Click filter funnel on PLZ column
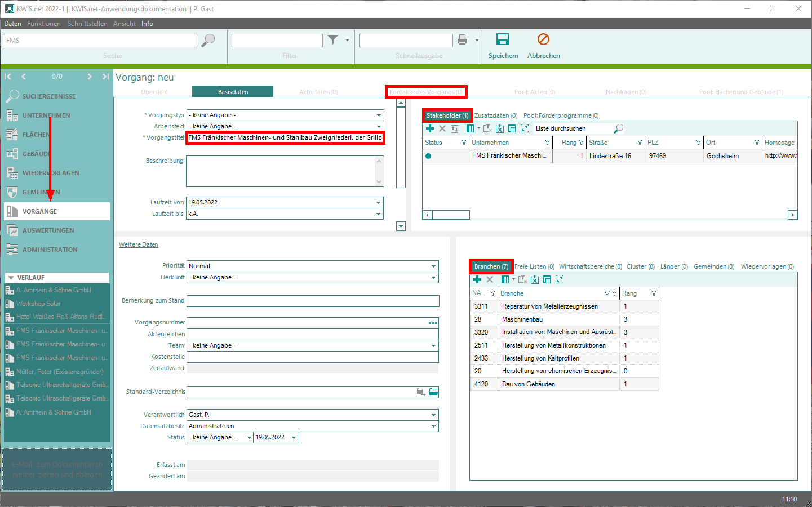Screen dimensions: 812x507 [698, 143]
